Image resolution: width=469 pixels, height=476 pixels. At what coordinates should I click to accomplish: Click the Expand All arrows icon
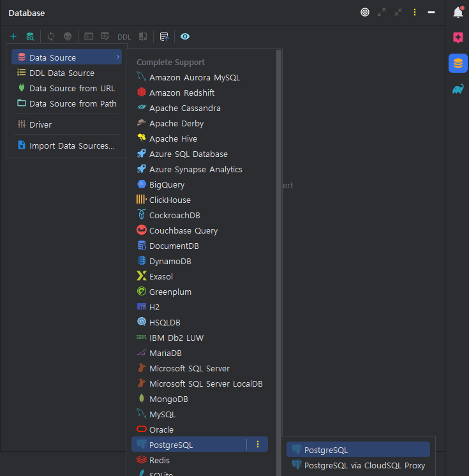point(382,12)
